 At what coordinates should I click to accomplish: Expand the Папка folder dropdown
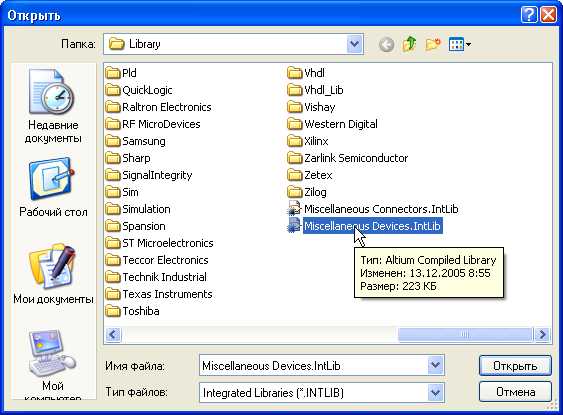coord(354,44)
